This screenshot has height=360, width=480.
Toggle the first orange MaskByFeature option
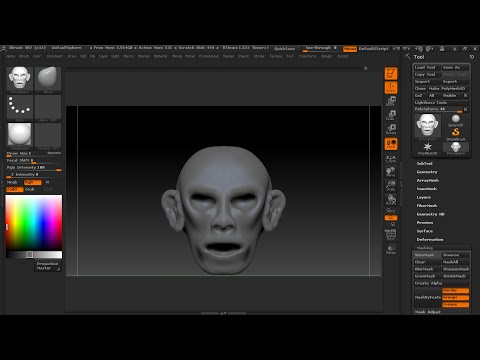tap(455, 291)
